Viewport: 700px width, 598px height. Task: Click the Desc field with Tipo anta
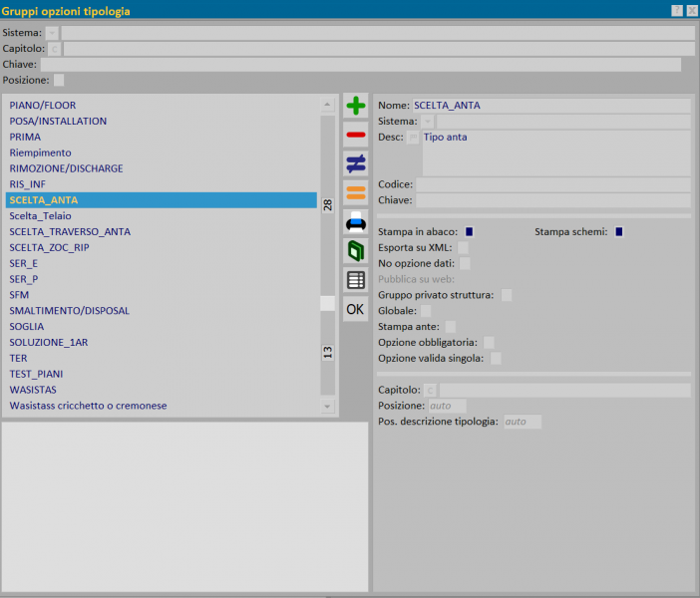click(556, 153)
